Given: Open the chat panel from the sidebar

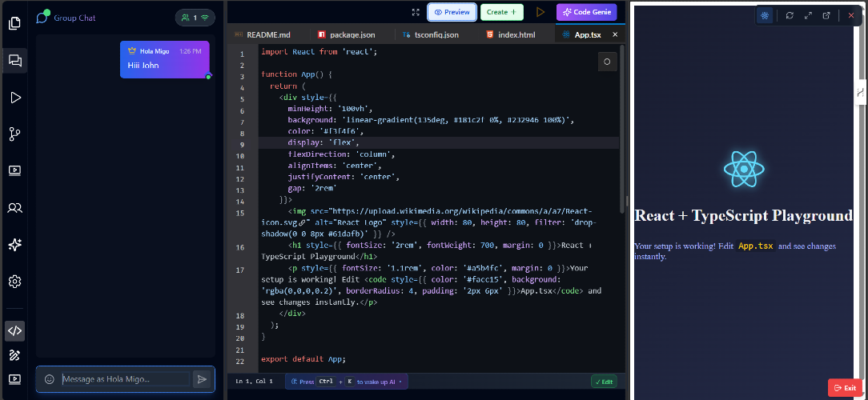Looking at the screenshot, I should 15,61.
